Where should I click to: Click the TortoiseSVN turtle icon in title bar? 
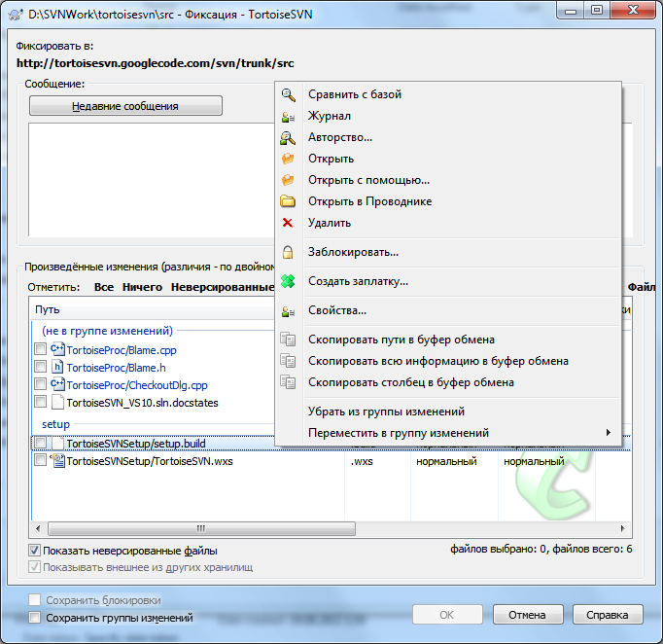[16, 14]
